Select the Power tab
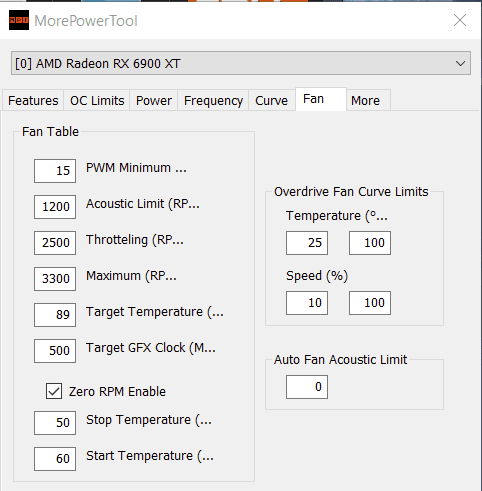482x491 pixels. [154, 100]
